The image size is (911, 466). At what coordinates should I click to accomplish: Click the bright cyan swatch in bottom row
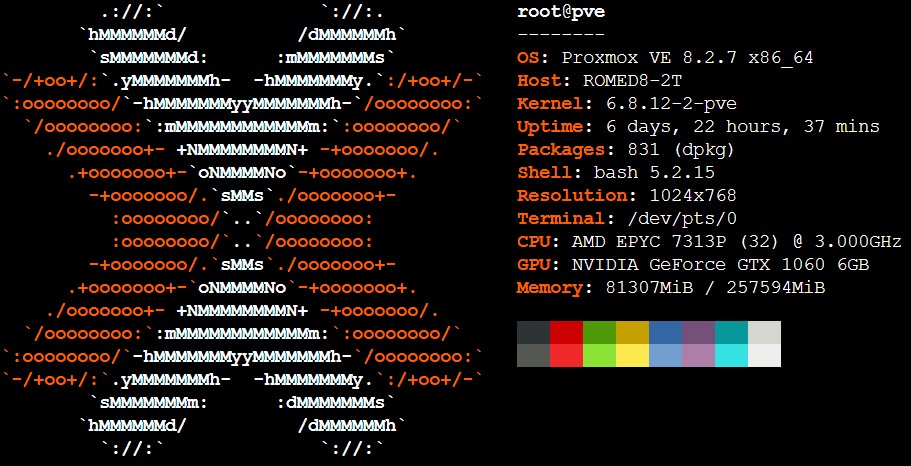[731, 355]
